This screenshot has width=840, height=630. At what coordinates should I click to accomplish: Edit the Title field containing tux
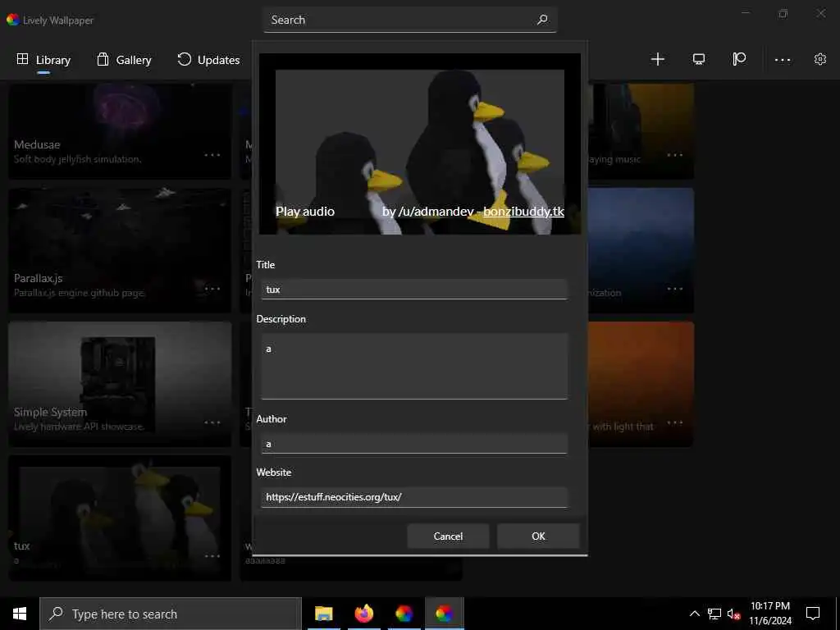(x=414, y=290)
